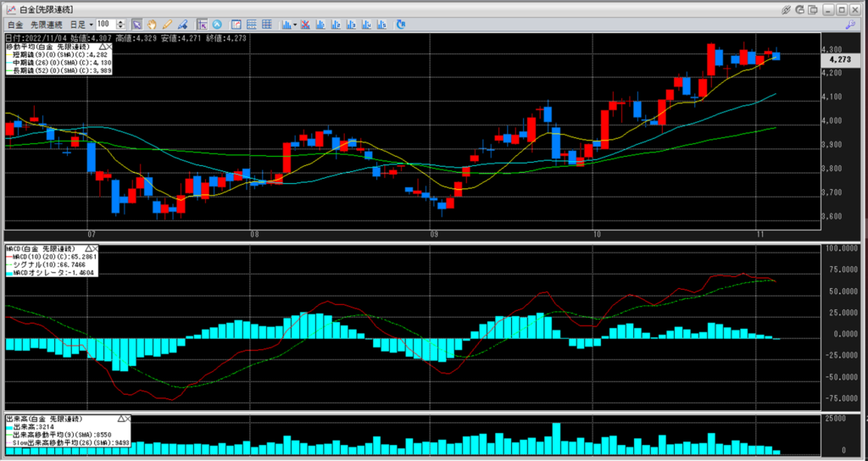The width and height of the screenshot is (868, 461).
Task: Click the 25000 volume axis label
Action: point(837,419)
